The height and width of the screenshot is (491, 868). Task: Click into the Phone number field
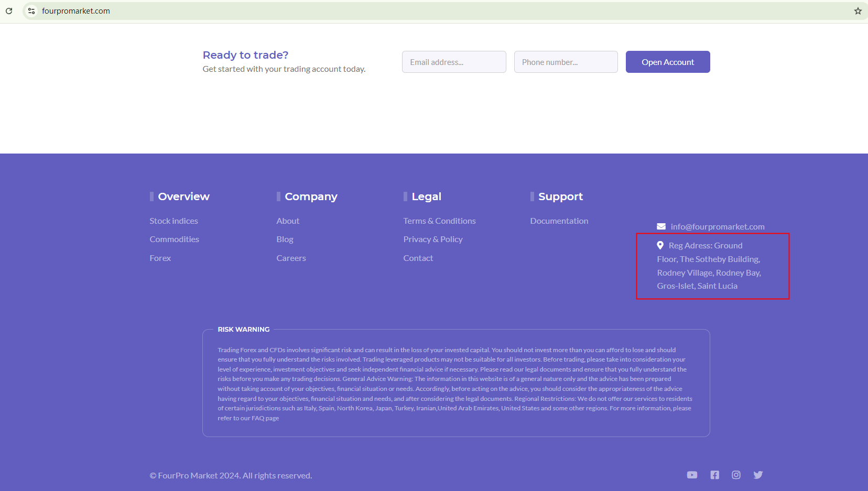[566, 62]
